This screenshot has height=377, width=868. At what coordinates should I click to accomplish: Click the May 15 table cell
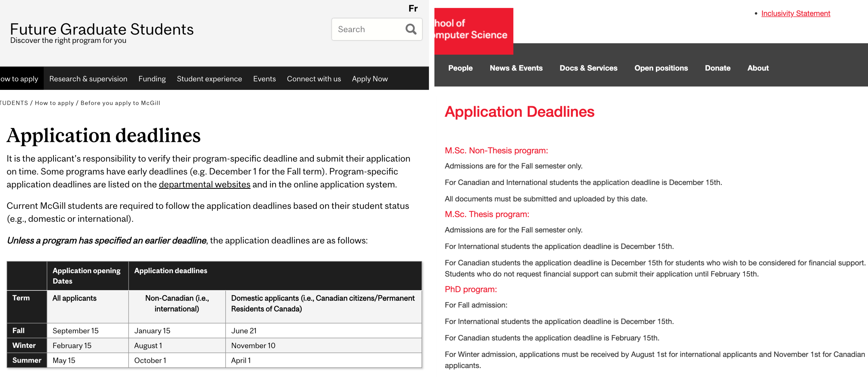coord(88,360)
